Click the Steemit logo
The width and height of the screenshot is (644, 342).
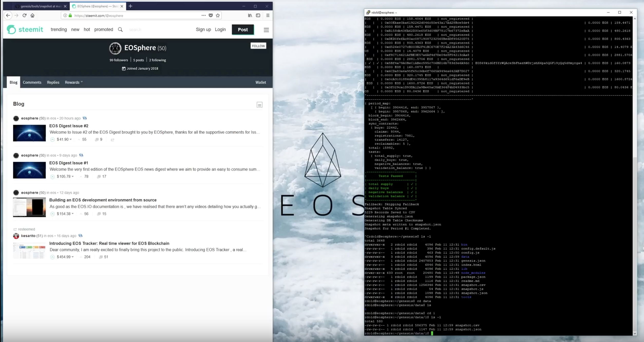coord(25,30)
